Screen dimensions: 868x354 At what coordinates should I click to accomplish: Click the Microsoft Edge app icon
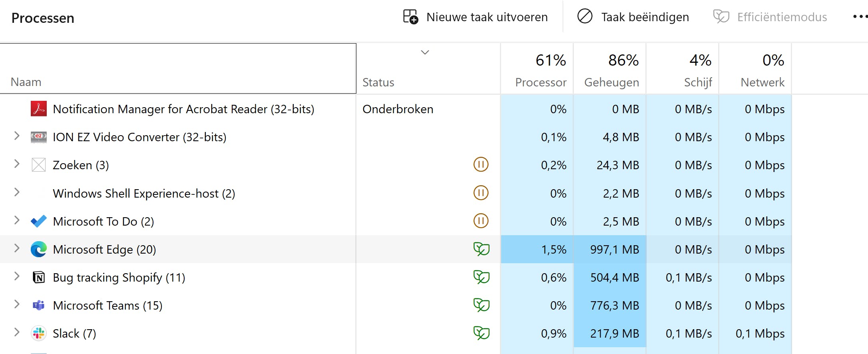tap(39, 249)
